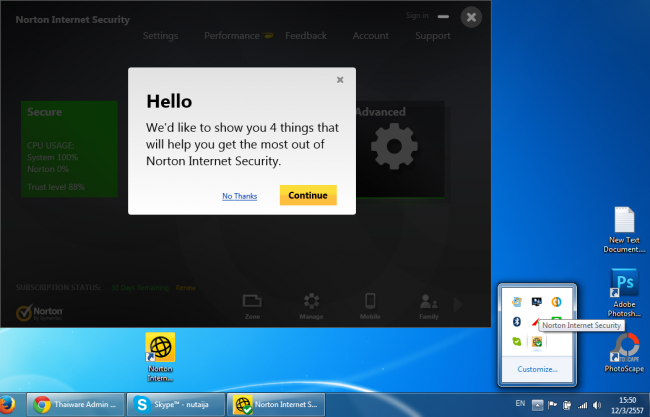
Task: Open the Mobile phone icon
Action: 370,306
